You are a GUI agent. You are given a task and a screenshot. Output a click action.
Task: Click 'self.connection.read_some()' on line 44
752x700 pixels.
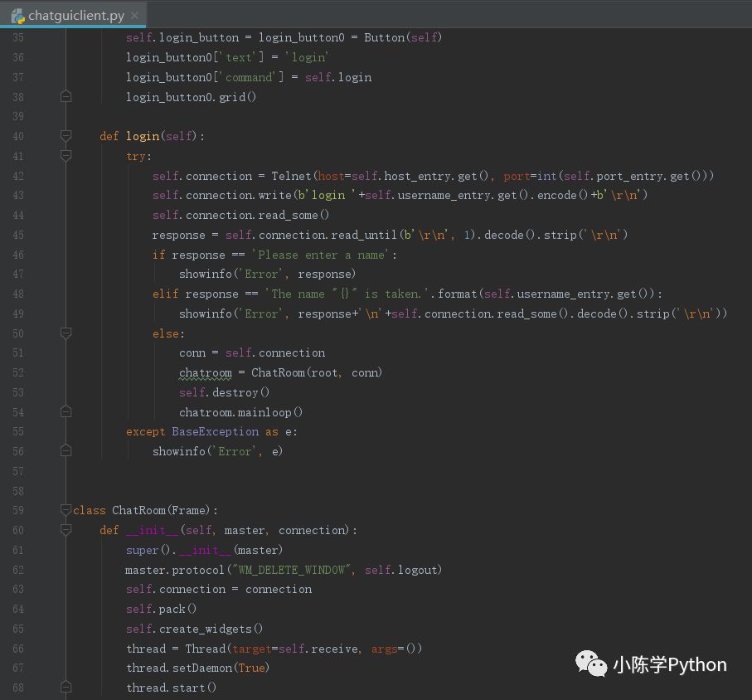click(240, 215)
